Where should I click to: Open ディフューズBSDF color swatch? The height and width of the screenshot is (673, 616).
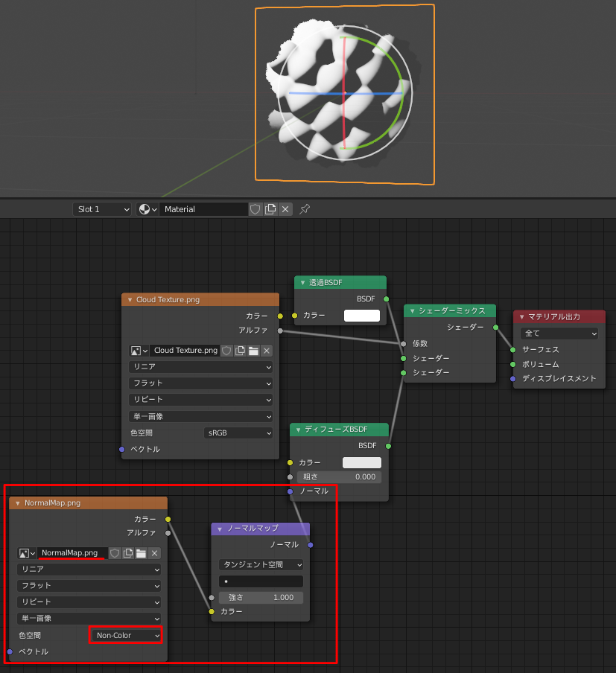[x=362, y=463]
